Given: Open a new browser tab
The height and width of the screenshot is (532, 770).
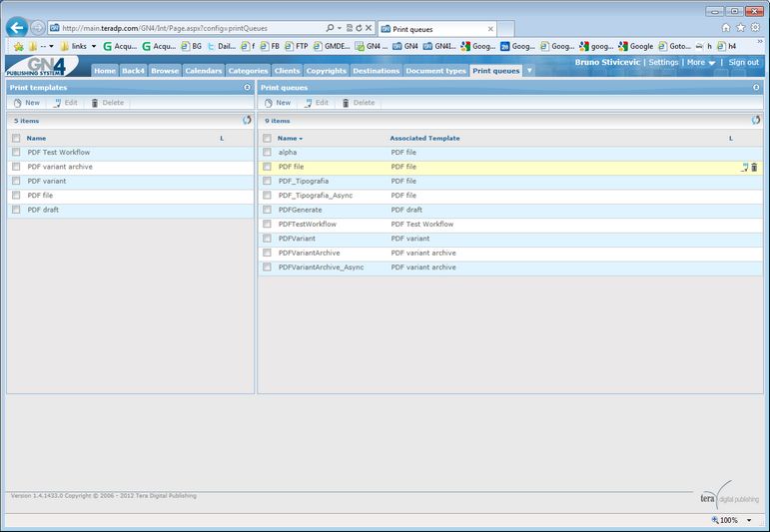Looking at the screenshot, I should pyautogui.click(x=505, y=29).
